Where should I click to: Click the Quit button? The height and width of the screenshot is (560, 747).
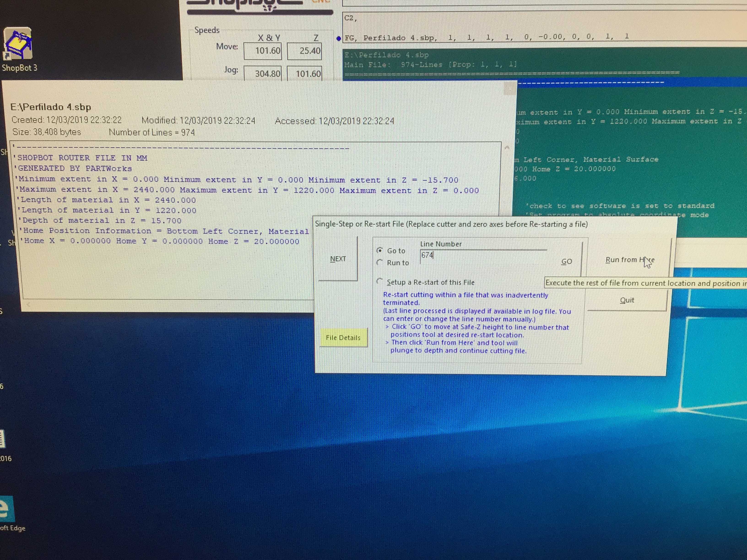627,300
